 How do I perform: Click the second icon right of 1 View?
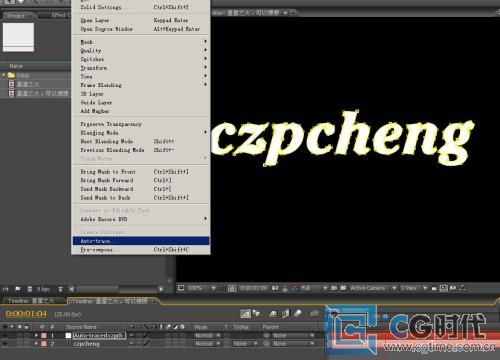point(444,288)
